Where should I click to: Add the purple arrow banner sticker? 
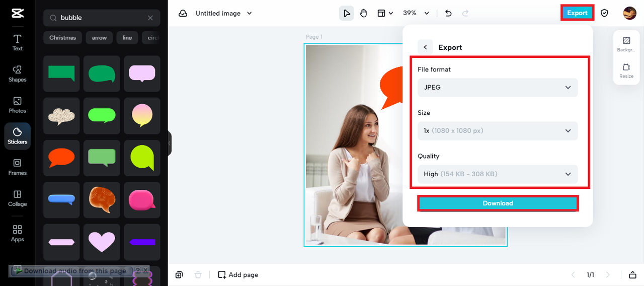pyautogui.click(x=142, y=242)
